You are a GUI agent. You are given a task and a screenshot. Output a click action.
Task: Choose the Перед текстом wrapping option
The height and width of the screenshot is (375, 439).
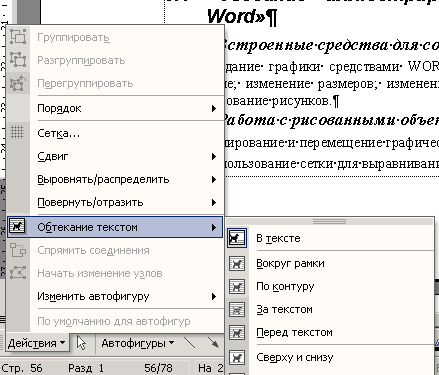[x=330, y=332]
